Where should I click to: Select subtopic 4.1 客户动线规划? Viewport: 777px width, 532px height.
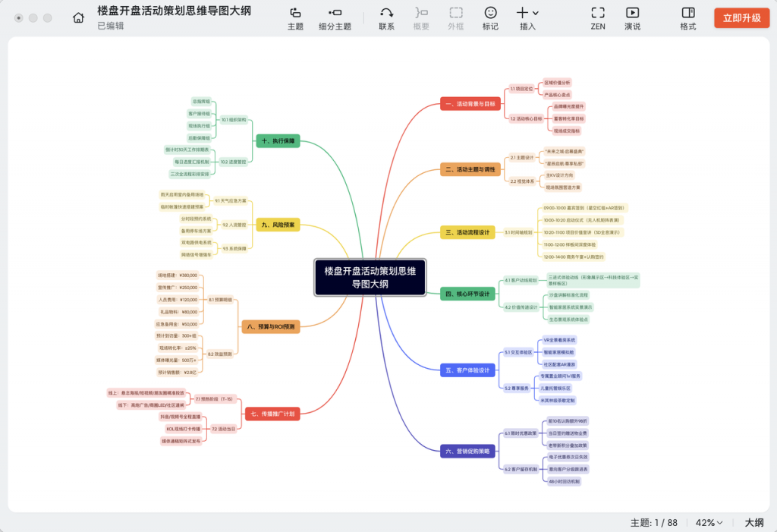(x=521, y=280)
